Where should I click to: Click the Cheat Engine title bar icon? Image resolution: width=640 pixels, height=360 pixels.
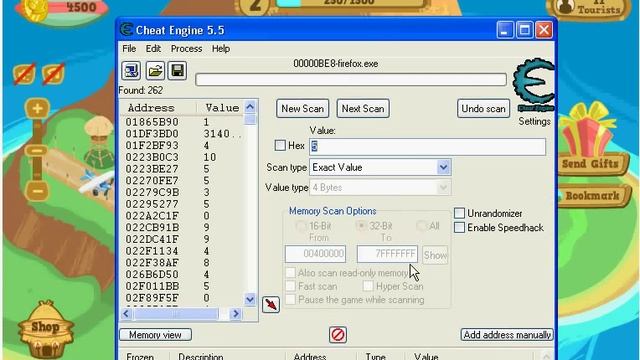tap(127, 30)
